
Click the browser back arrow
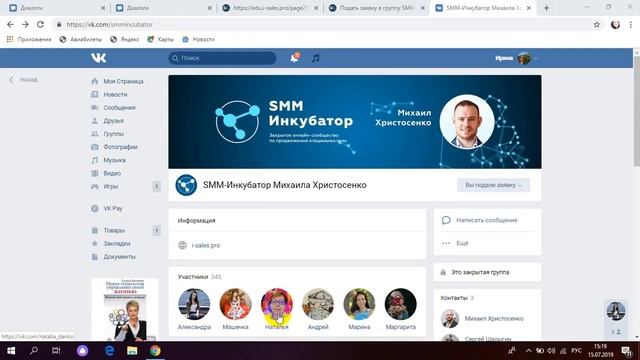[x=10, y=24]
